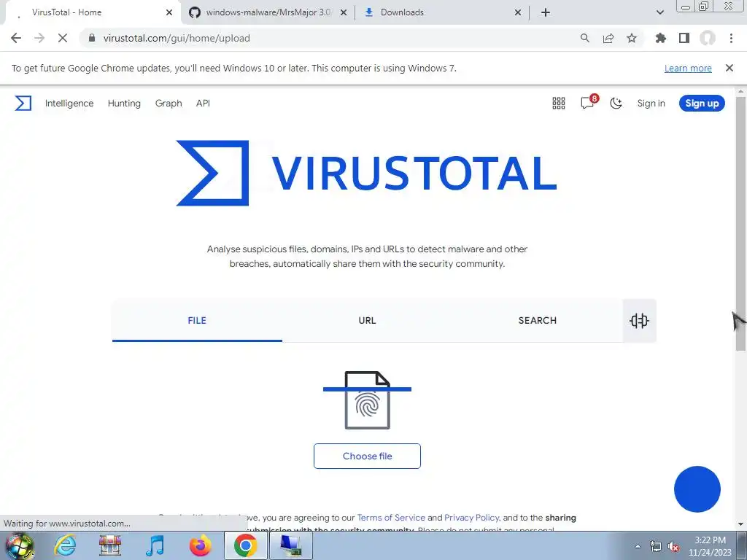Open a new tab with the plus button

point(546,12)
